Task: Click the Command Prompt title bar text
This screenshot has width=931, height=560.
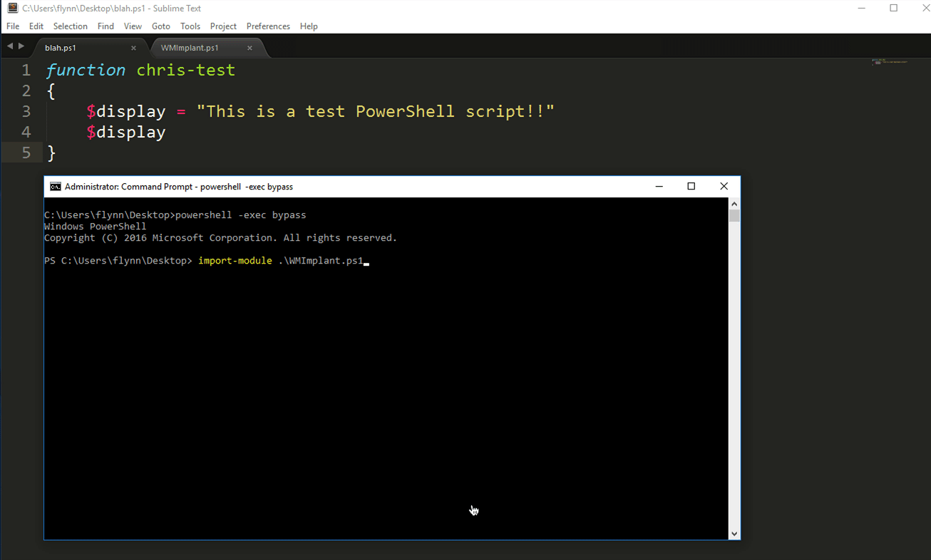Action: point(179,187)
